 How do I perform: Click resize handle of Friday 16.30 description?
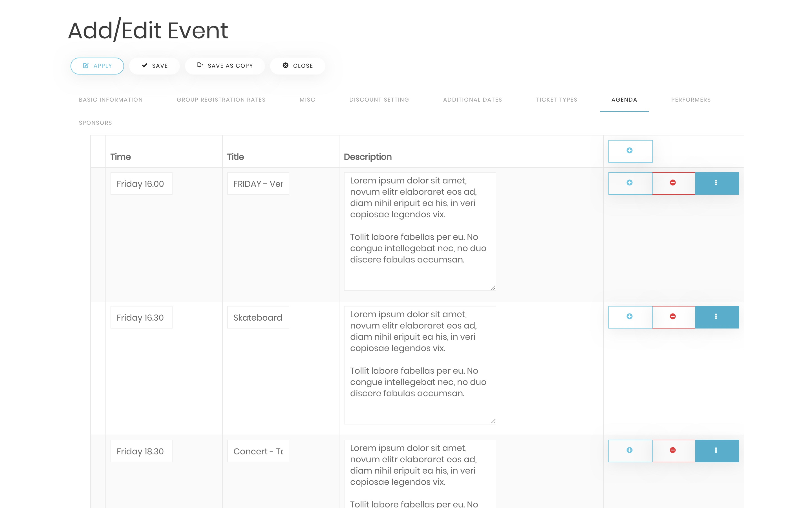[x=493, y=421]
